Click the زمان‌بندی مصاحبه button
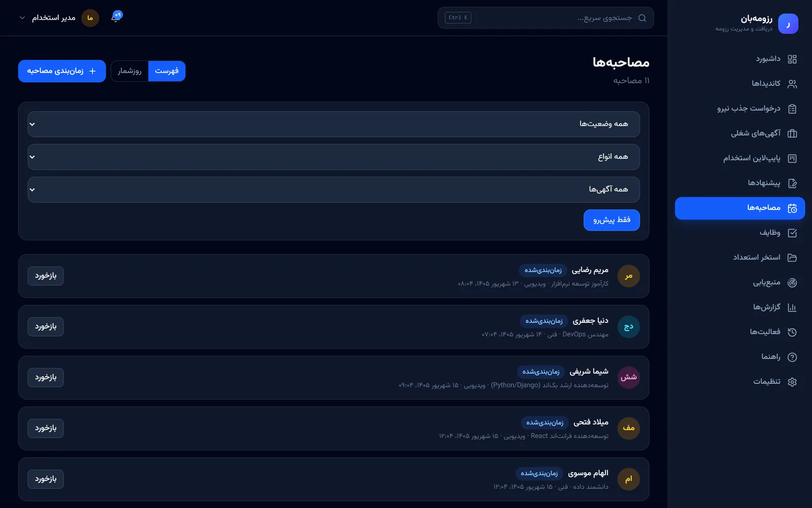812x508 pixels. (x=62, y=71)
